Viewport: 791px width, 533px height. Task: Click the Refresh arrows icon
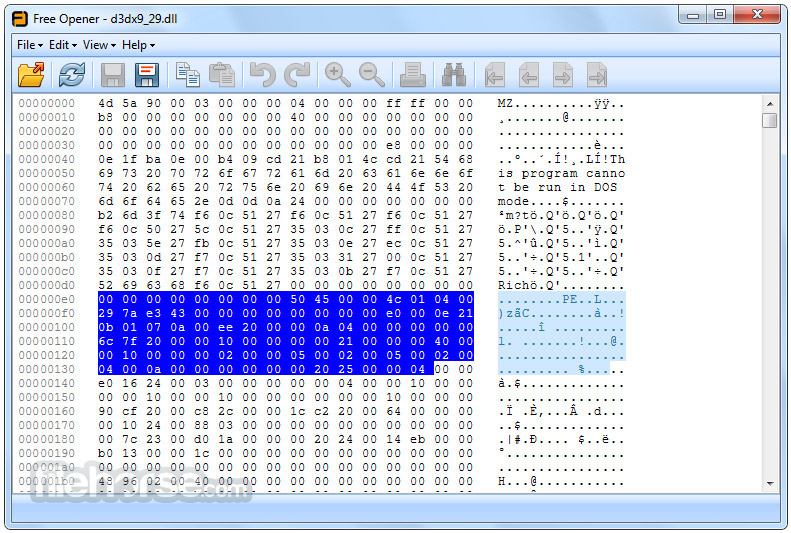(72, 75)
